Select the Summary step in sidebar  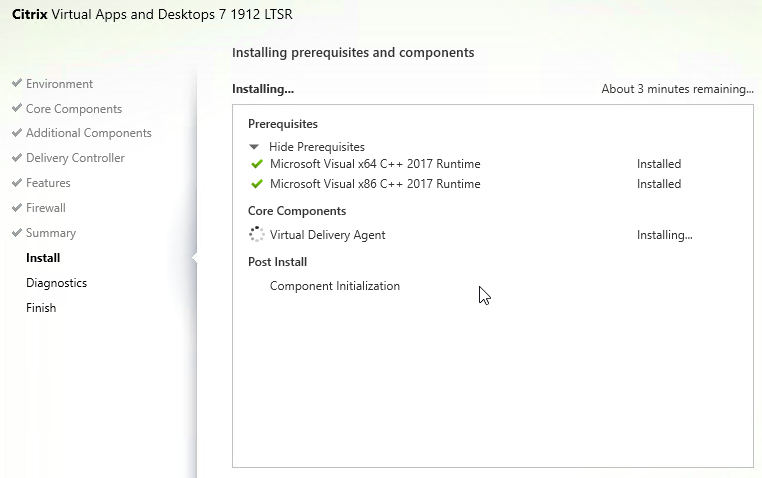click(x=51, y=233)
